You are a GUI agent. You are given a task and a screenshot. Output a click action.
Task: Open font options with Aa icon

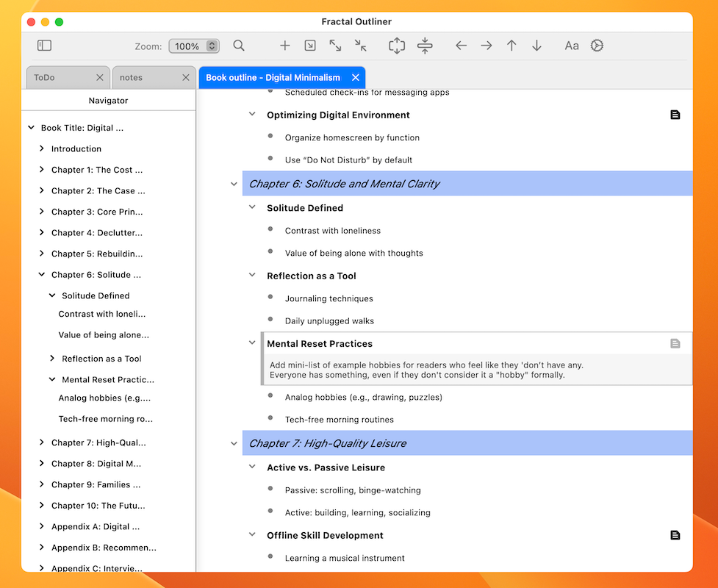572,46
